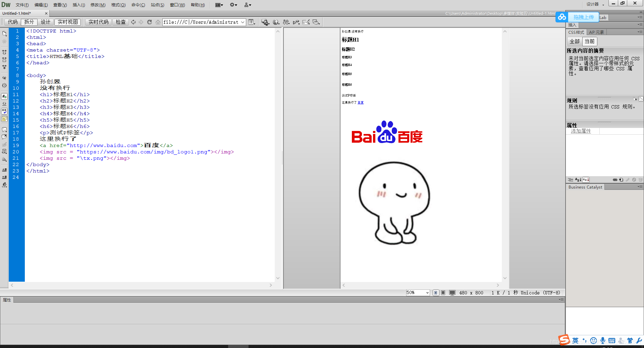Open the 属性 panel options menu

point(561,300)
